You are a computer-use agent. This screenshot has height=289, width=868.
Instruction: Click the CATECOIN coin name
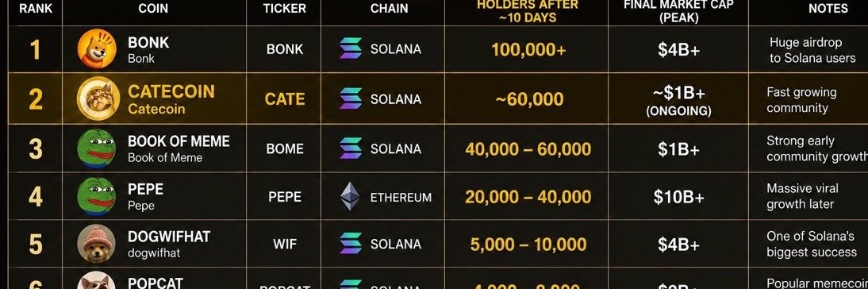[171, 91]
